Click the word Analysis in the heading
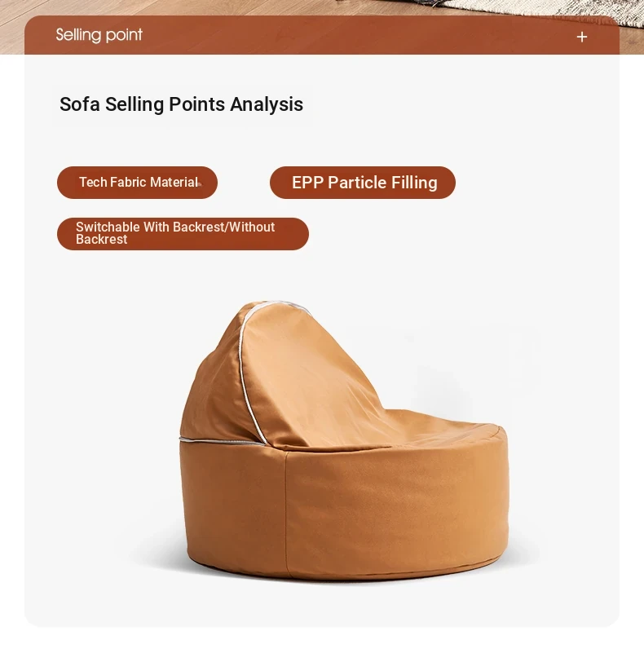This screenshot has height=671, width=644. (x=267, y=105)
